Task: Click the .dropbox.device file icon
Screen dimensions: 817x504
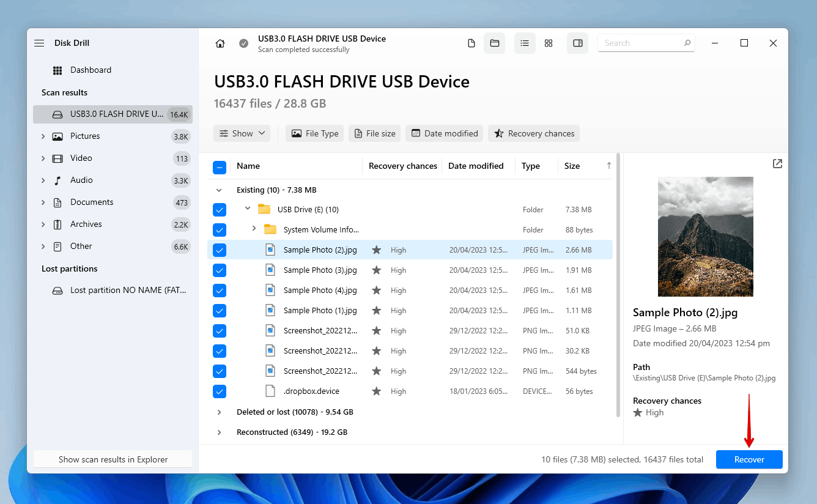Action: (270, 391)
